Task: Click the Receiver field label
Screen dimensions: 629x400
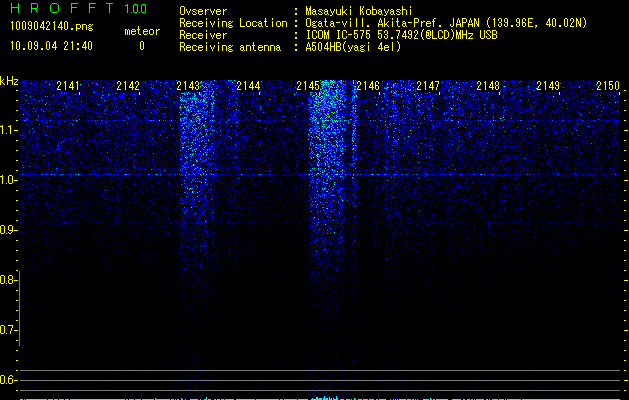Action: click(x=203, y=35)
